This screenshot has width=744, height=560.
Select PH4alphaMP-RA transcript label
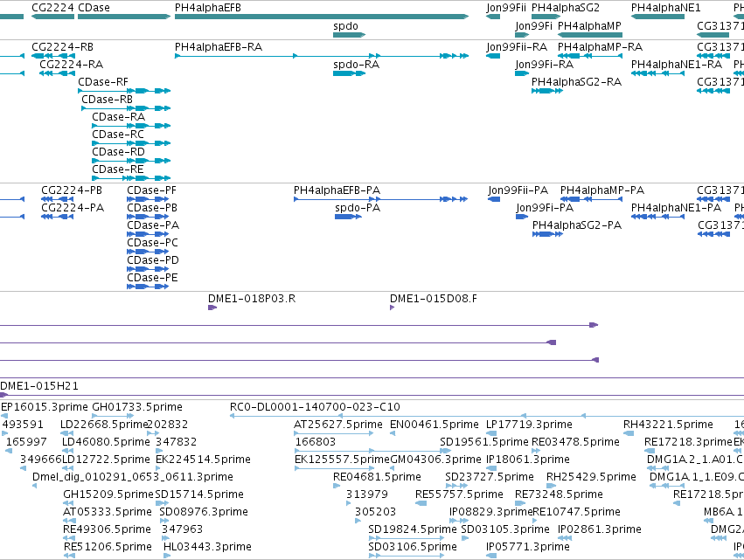point(600,47)
